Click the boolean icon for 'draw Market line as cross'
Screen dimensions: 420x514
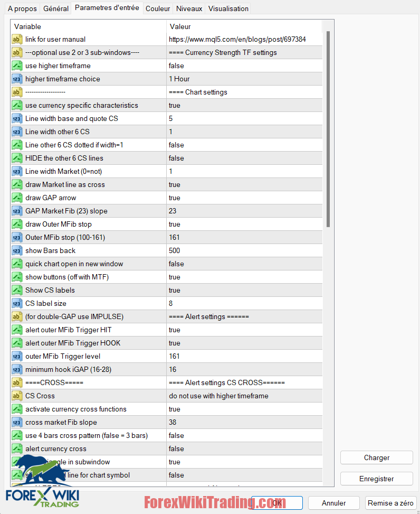17,184
